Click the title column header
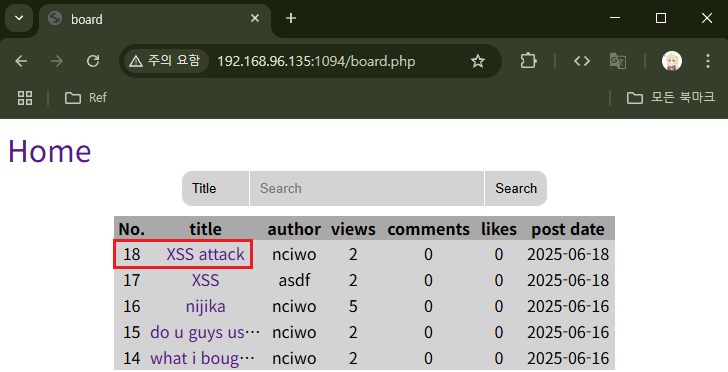728x372 pixels. [205, 229]
